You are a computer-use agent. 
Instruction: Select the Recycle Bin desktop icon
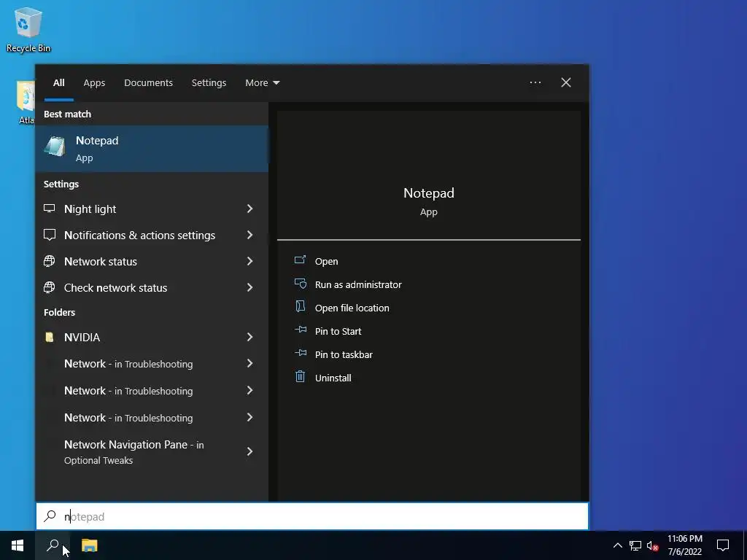28,29
